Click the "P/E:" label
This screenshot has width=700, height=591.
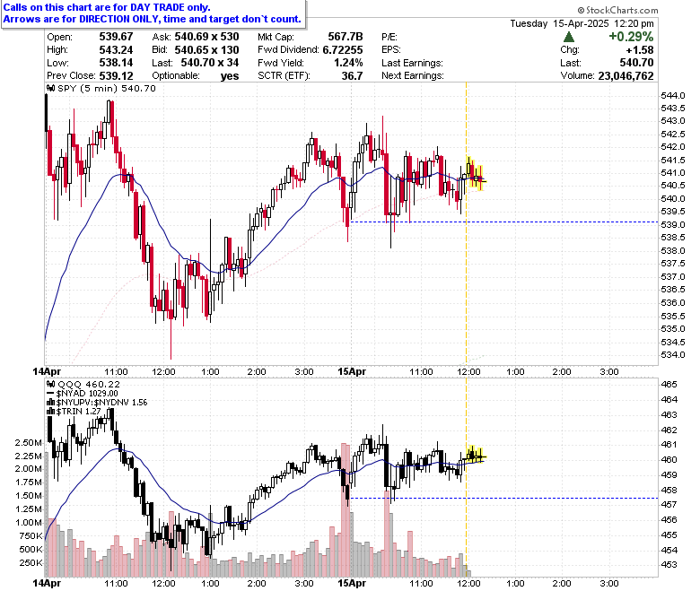[x=389, y=37]
